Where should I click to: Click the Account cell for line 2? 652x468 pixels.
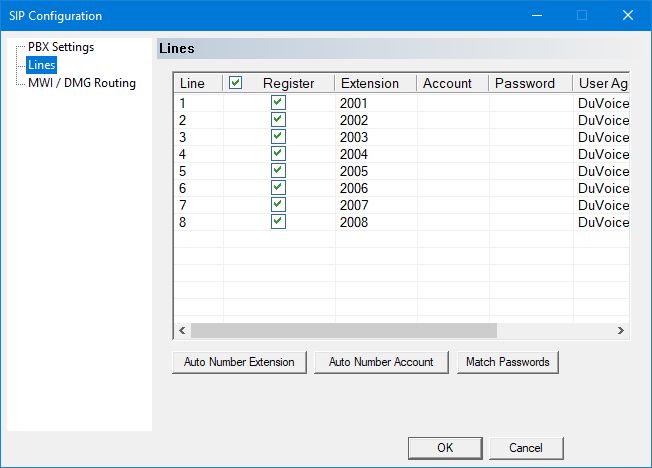pos(452,120)
